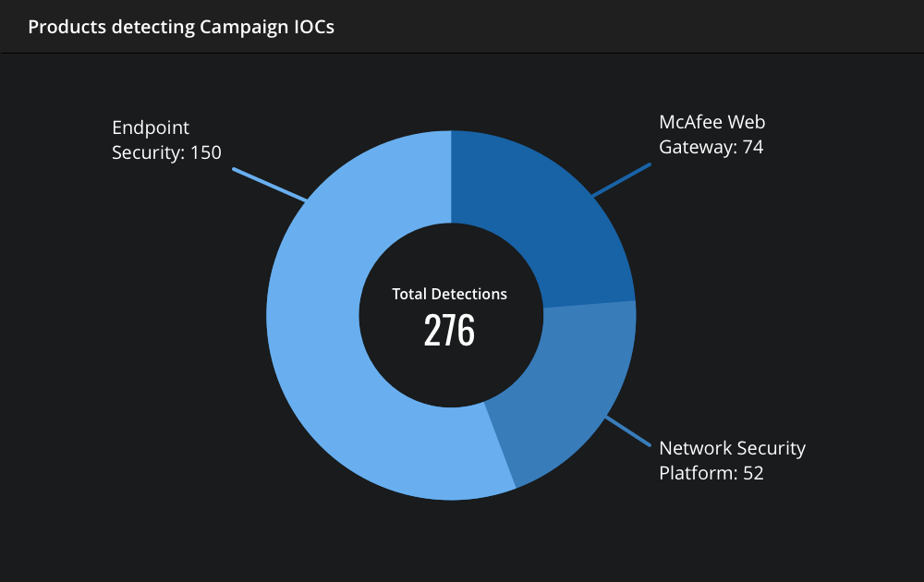Click the 'Products detecting Campaign IOCs' panel title
Screen dimensions: 924x582
tap(181, 27)
